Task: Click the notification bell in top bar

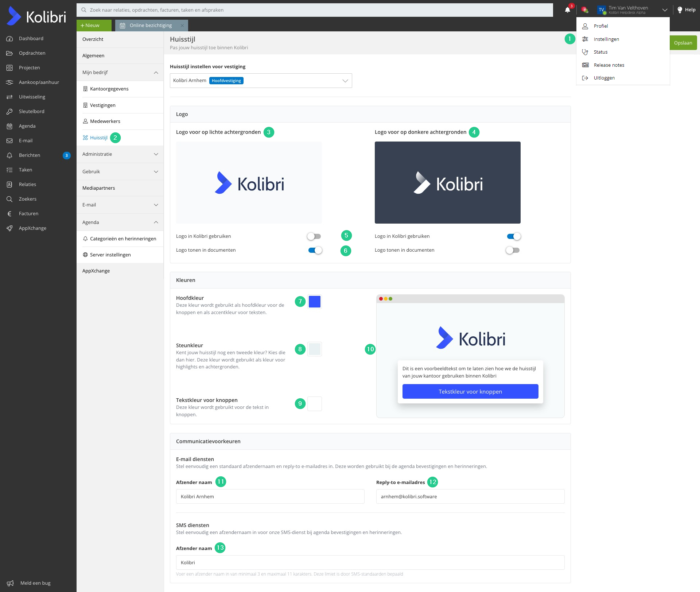Action: click(568, 10)
